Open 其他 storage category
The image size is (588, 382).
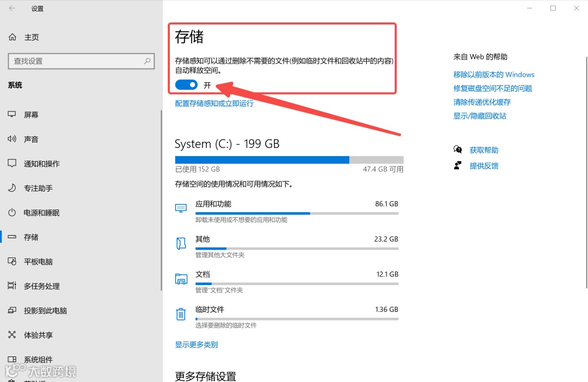pyautogui.click(x=286, y=247)
